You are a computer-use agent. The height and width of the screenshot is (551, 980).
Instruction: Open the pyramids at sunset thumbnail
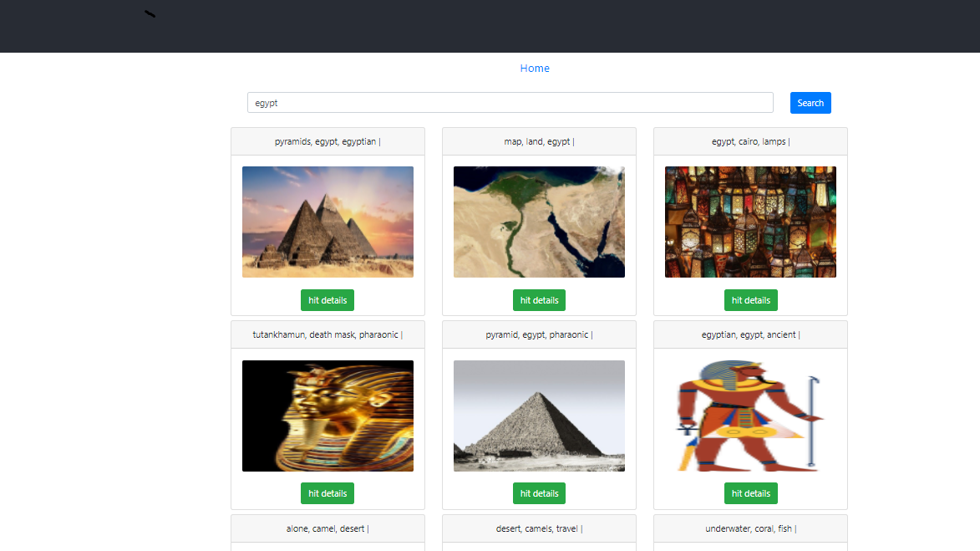click(x=328, y=222)
